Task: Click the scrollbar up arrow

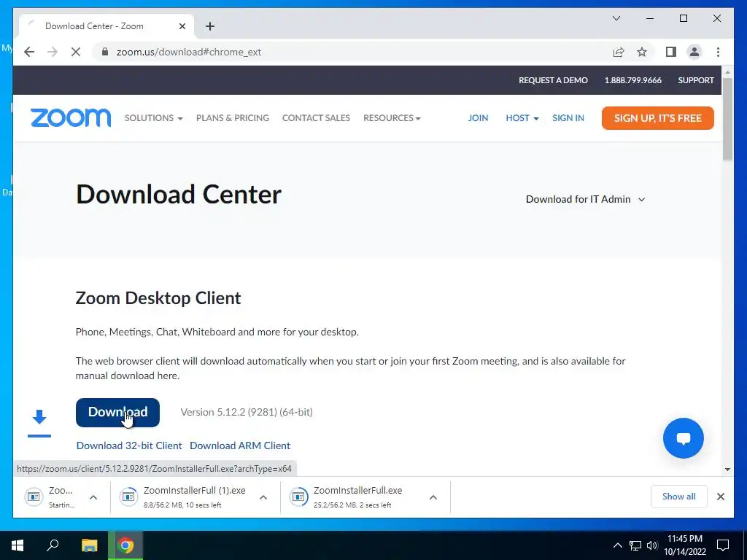Action: [727, 72]
